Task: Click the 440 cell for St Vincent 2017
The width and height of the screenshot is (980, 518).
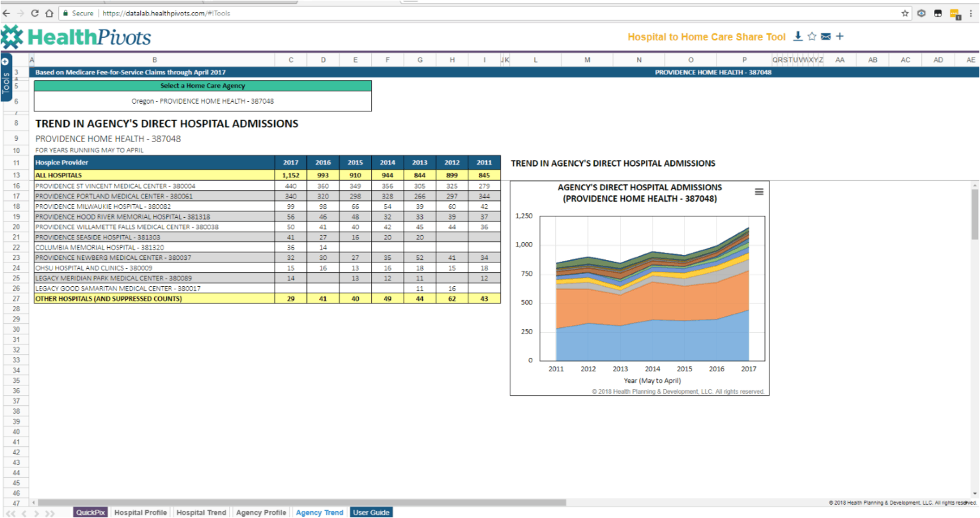Action: point(291,186)
